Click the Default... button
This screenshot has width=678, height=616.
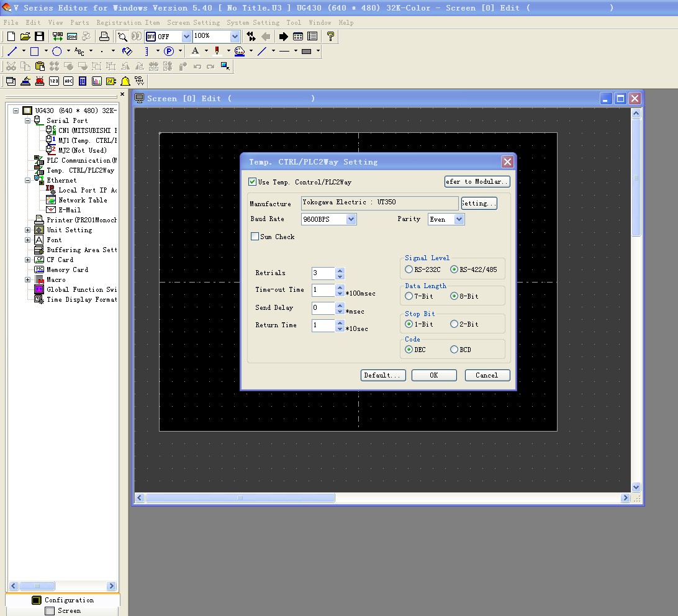383,375
